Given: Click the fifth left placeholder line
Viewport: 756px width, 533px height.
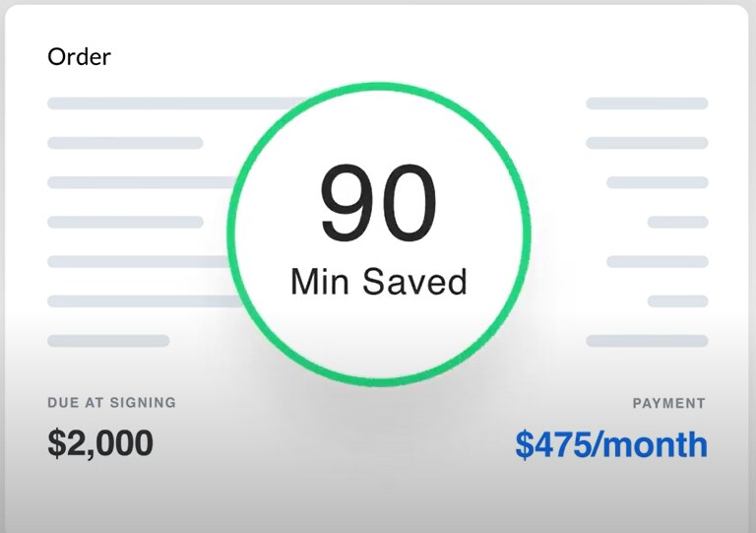Looking at the screenshot, I should pos(139,261).
